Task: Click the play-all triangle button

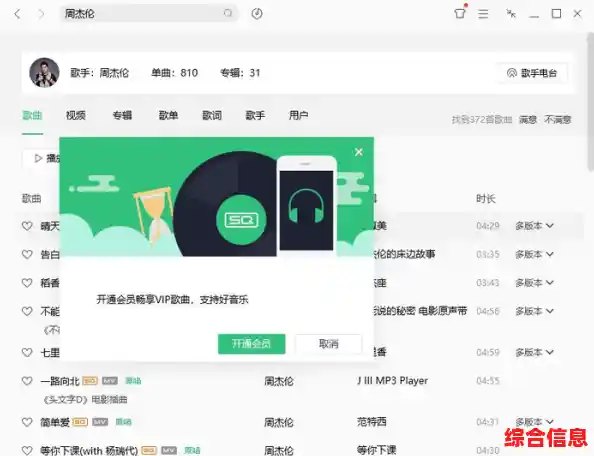Action: 38,158
